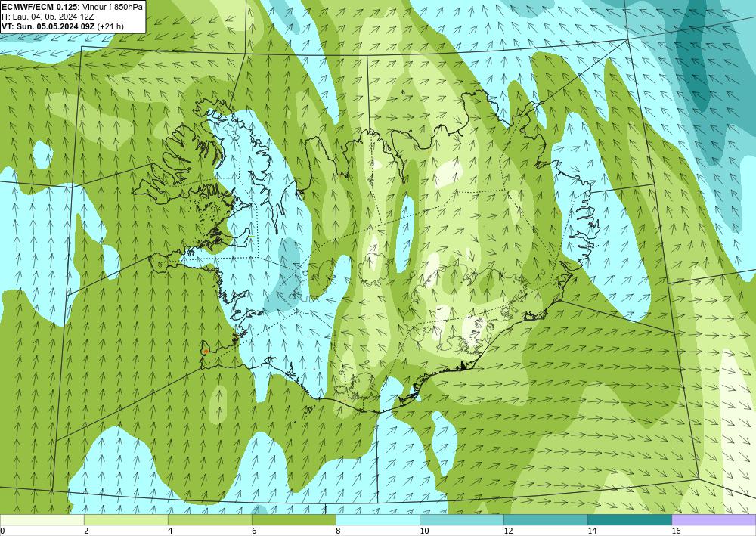Screen dimensions: 756x536
Task: Click the legend value label '10'
Action: point(424,531)
